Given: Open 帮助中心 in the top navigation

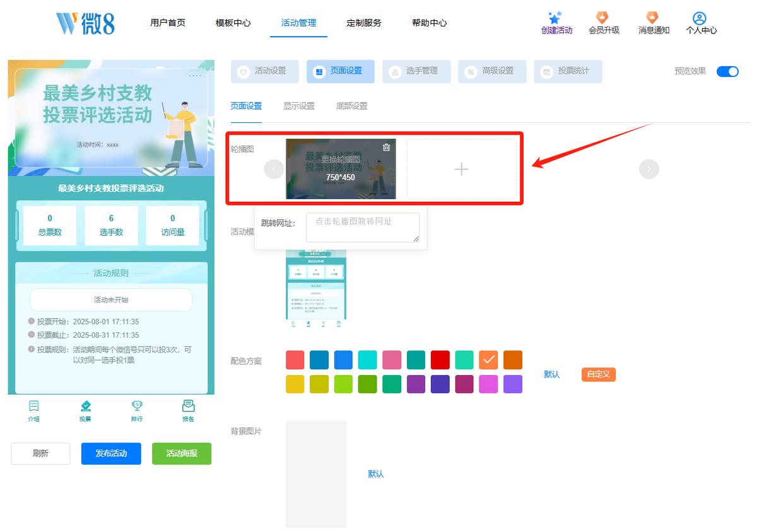Looking at the screenshot, I should click(x=430, y=23).
